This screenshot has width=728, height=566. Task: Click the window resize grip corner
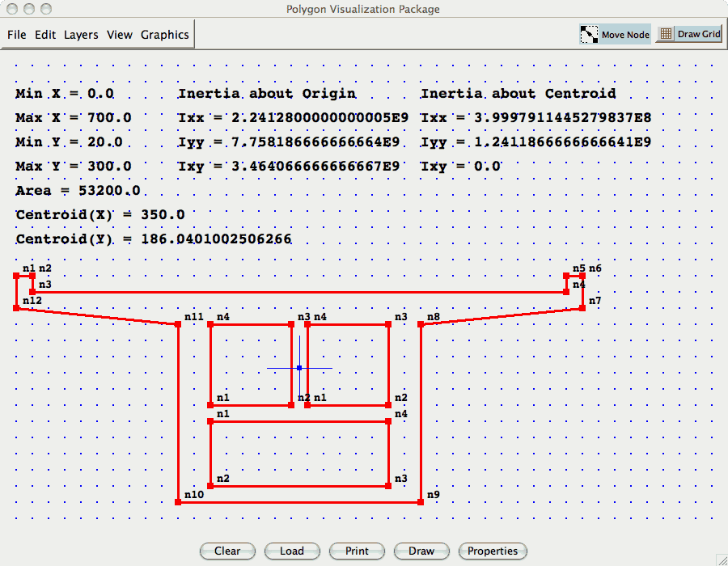click(722, 560)
